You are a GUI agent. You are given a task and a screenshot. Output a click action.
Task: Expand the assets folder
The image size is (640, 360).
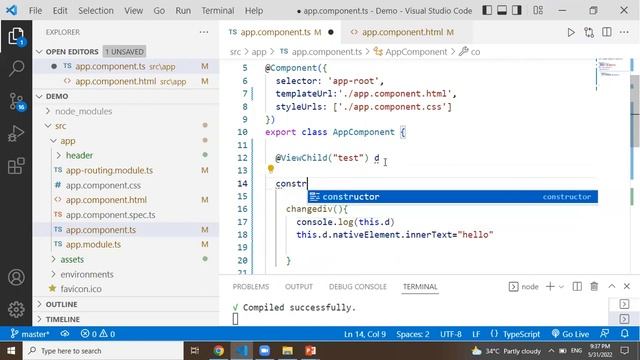click(x=53, y=259)
